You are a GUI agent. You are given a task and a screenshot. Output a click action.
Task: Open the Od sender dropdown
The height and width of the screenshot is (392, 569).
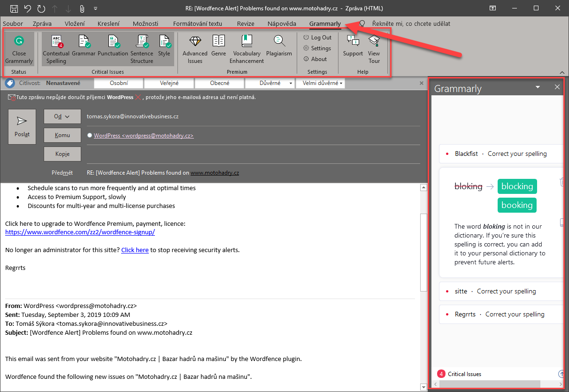62,116
